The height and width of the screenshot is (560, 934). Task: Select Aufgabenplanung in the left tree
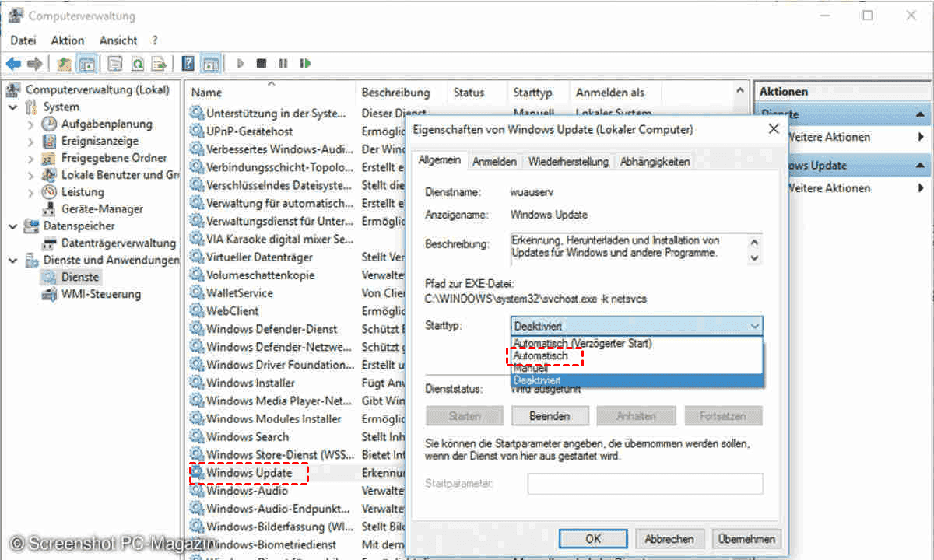click(107, 124)
